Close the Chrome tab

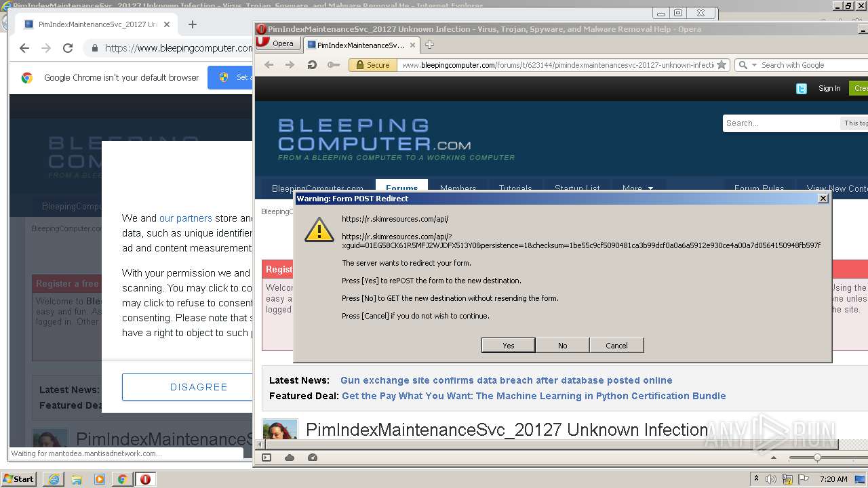167,24
